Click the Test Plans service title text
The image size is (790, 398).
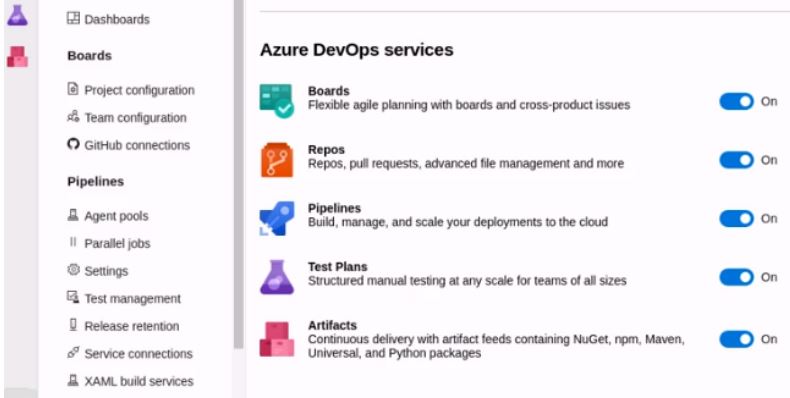(338, 267)
